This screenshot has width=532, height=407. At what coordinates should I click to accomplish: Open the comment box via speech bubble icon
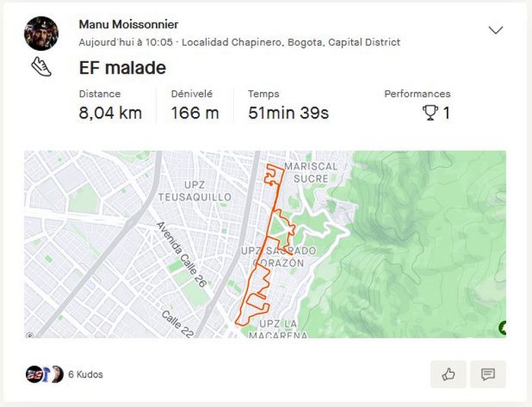coord(488,374)
